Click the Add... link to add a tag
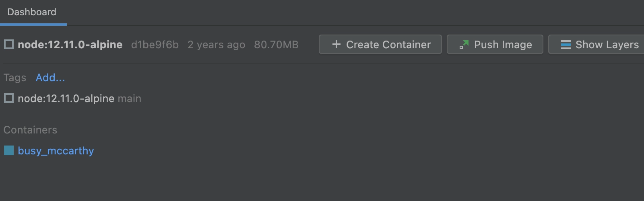The height and width of the screenshot is (201, 644). click(50, 78)
